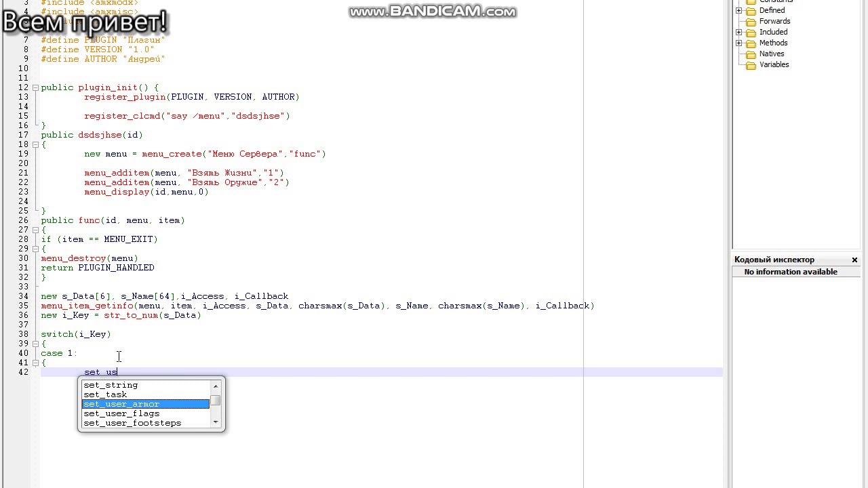The height and width of the screenshot is (488, 868).
Task: Click the menu_display(id,menu,0) line
Action: [x=146, y=192]
